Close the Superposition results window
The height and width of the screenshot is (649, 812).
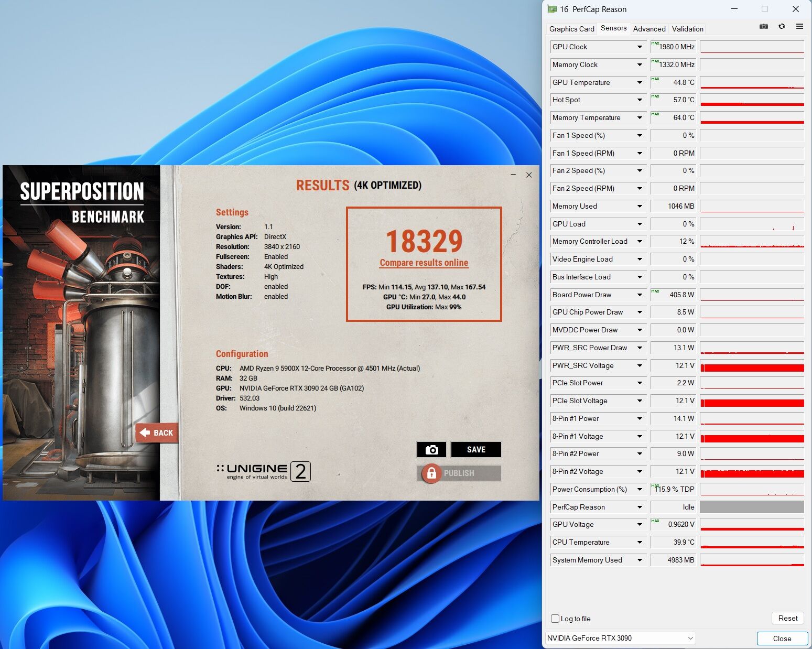pyautogui.click(x=529, y=175)
